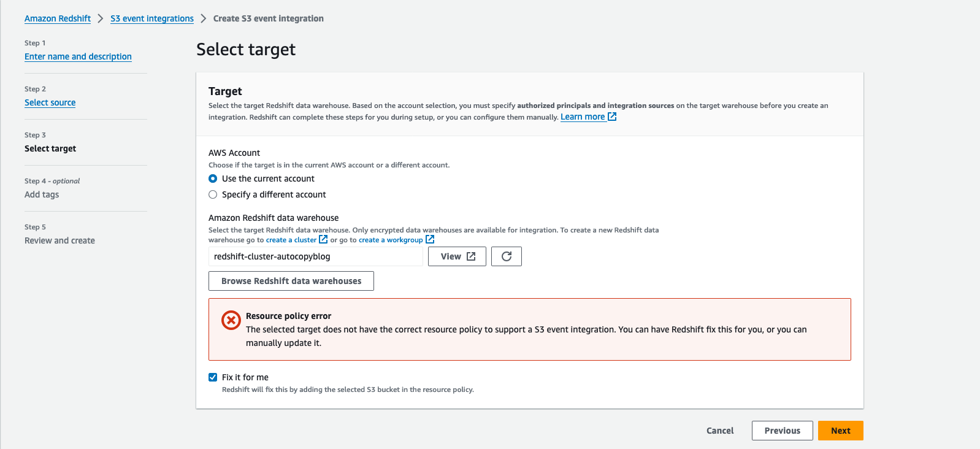The image size is (980, 449).
Task: Open View button for selected warehouse
Action: pyautogui.click(x=457, y=256)
